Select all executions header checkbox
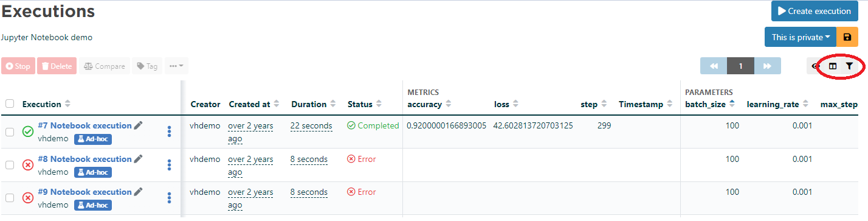 (10, 104)
